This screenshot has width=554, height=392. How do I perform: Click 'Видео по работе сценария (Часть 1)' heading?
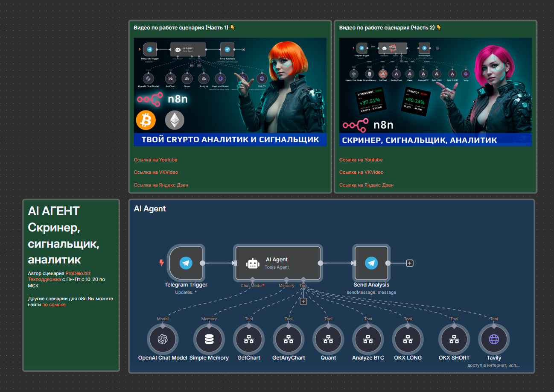(184, 27)
